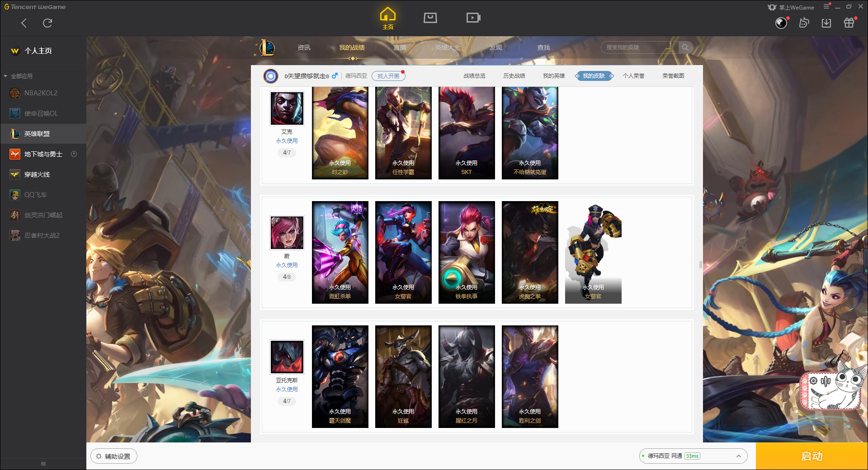Select QQ飞车 in the sidebar

coord(43,195)
